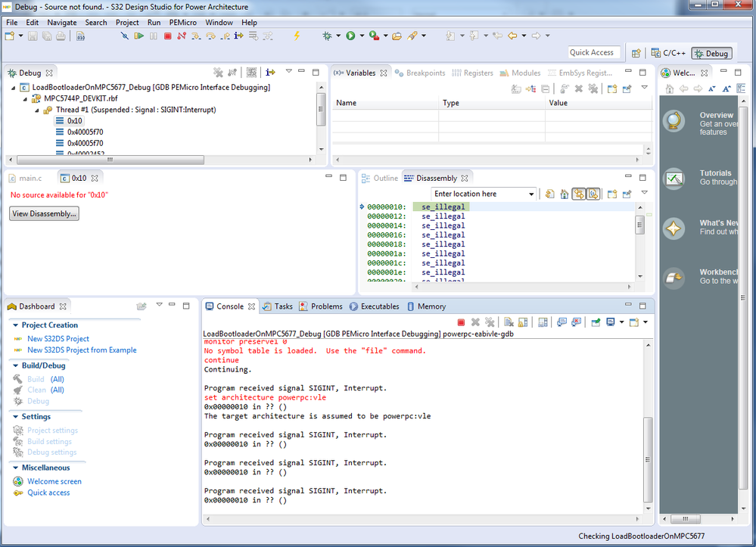Toggle Instruction Stepping Mode in Debug view toolbar
Viewport: 756px width, 547px height.
coord(270,73)
